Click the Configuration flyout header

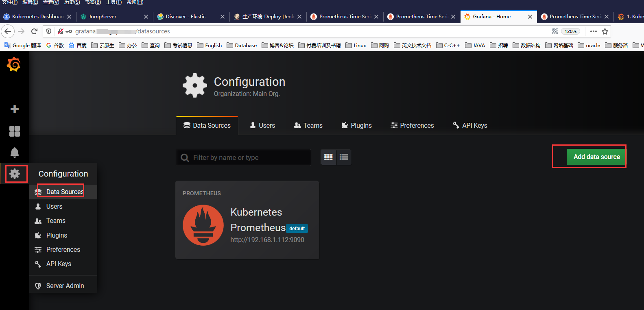pyautogui.click(x=63, y=174)
